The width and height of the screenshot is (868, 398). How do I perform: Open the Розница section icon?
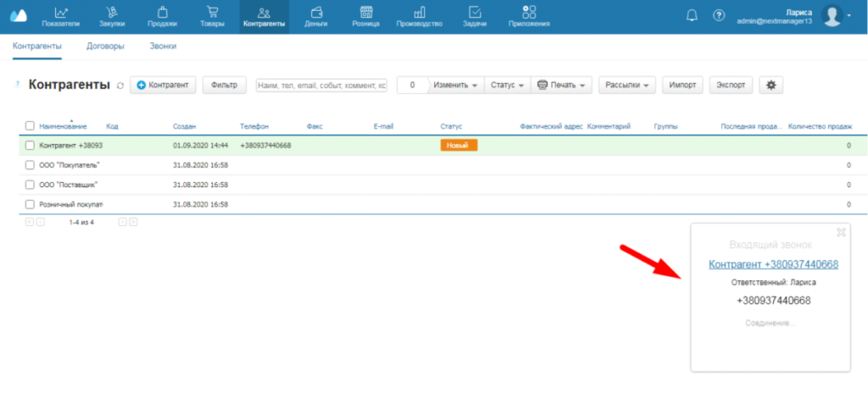(x=366, y=13)
